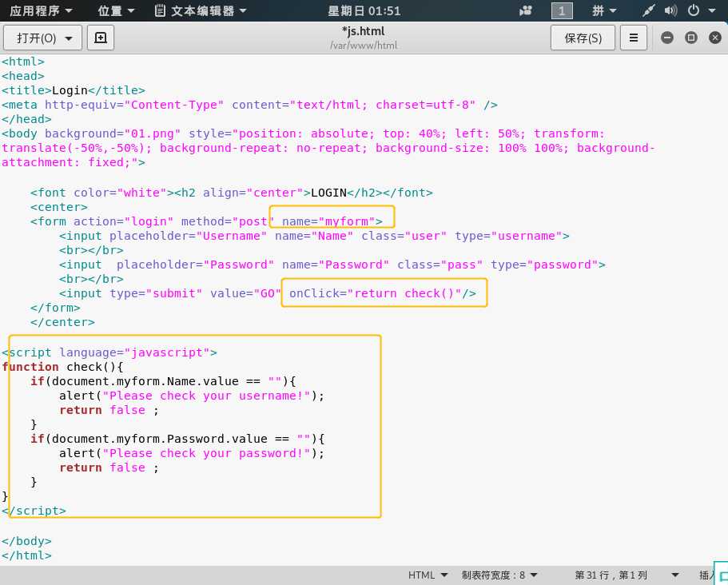Screen dimensions: 728x585
Task: Click the LOGIN heading text in h2 tag
Action: 328,193
